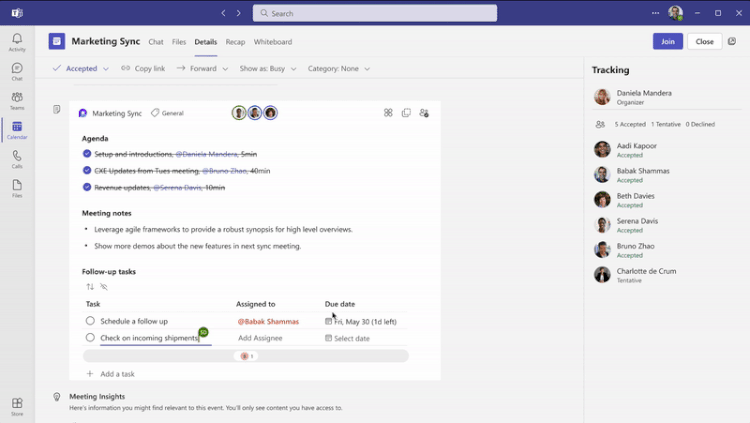The image size is (750, 423).
Task: Click the Search box
Action: tap(375, 13)
